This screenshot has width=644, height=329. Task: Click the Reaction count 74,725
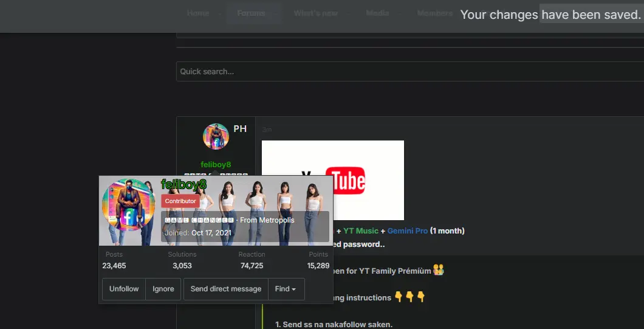[x=252, y=266]
